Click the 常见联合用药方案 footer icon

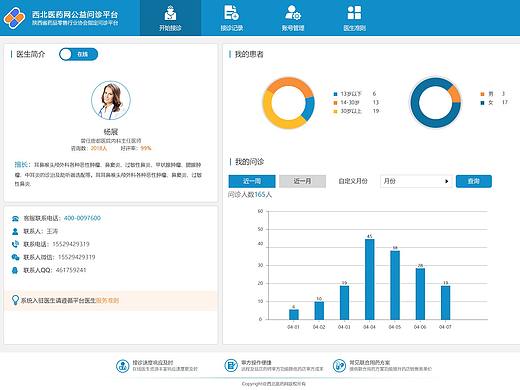pos(339,366)
